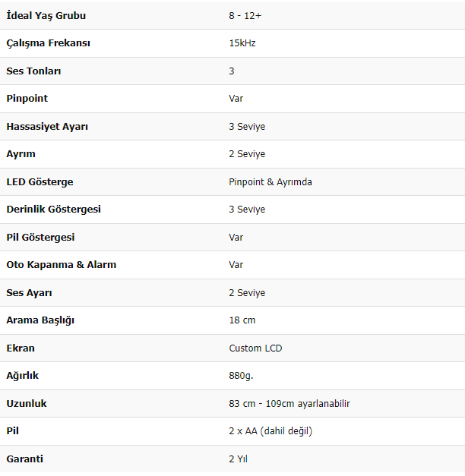Select the "2 x AA (dahil değil)" value
Viewport: 465px width, 476px height.
tap(270, 430)
